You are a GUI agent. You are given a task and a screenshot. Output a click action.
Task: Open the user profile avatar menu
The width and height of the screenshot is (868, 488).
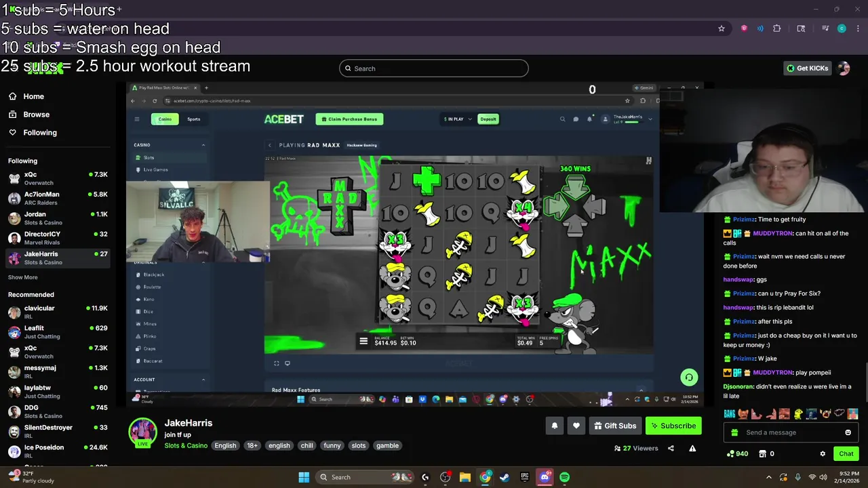[x=844, y=68]
